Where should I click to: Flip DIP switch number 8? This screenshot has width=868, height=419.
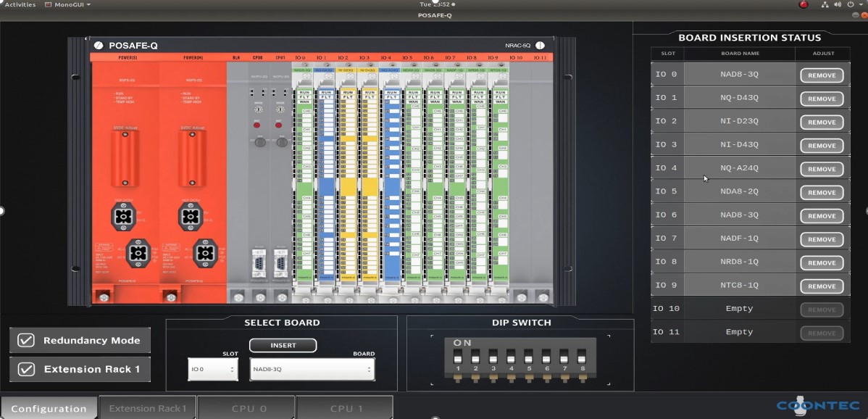click(581, 358)
